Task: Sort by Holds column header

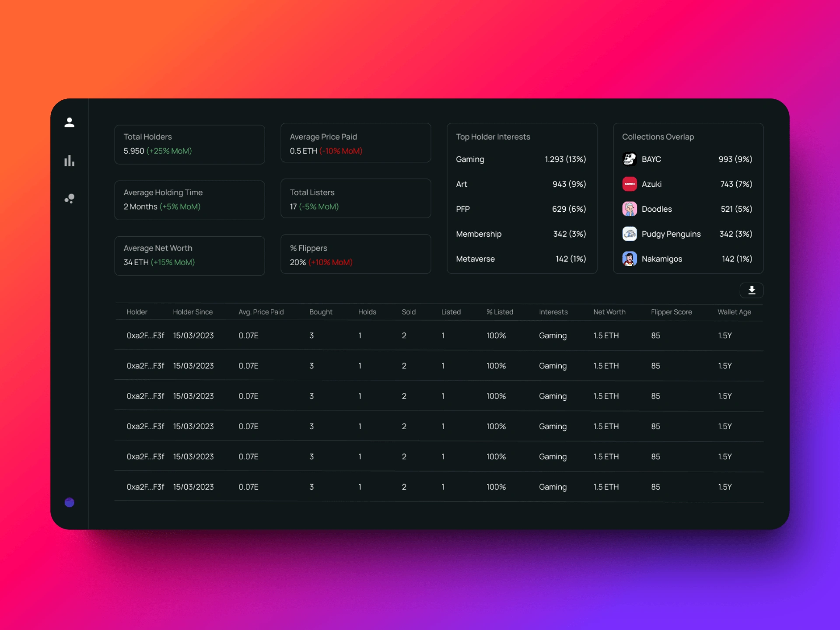Action: 367,312
